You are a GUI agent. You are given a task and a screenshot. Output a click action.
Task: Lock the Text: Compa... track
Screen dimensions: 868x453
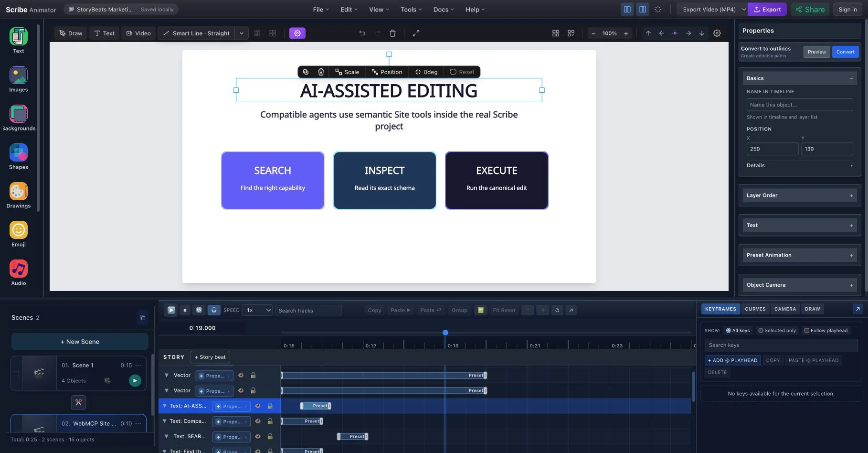(270, 421)
